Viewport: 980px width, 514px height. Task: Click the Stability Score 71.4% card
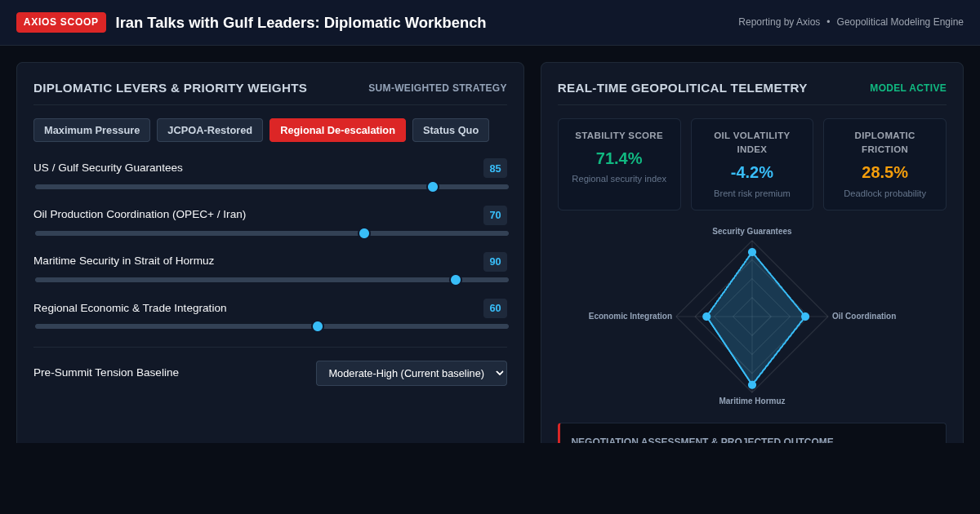coord(619,164)
